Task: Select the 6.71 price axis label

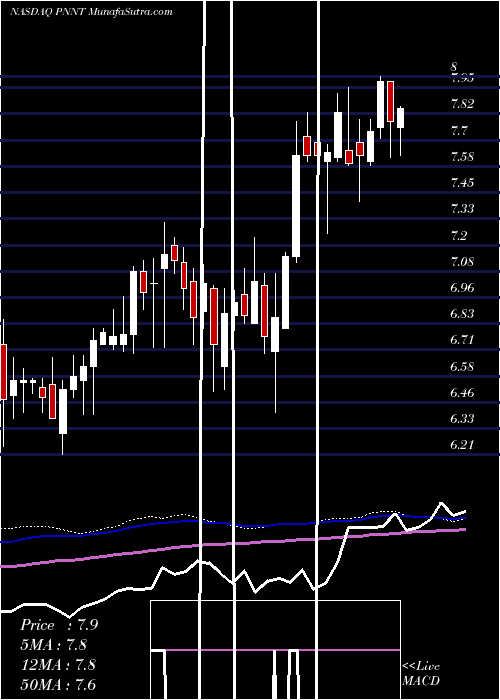Action: tap(463, 340)
